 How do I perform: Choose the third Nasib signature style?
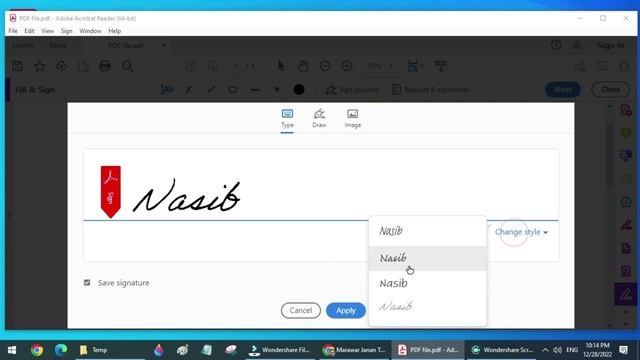coord(428,283)
